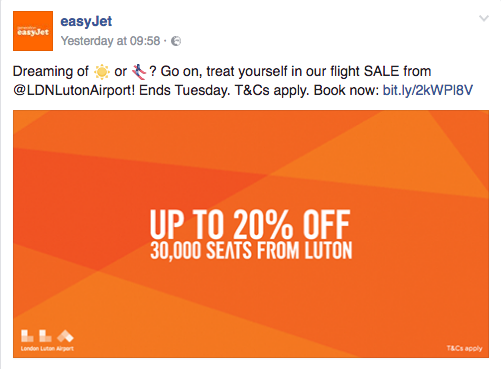
Task: Open the bit.ly/2kWPl8V booking link
Action: tap(428, 90)
